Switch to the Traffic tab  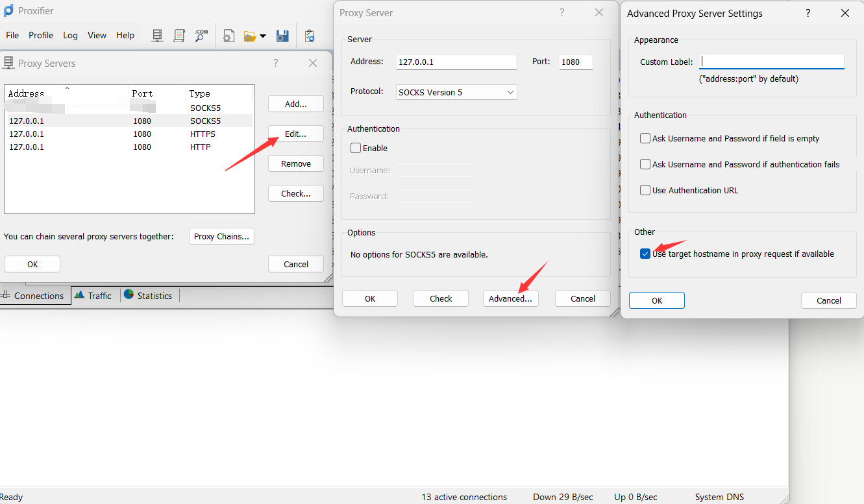93,296
